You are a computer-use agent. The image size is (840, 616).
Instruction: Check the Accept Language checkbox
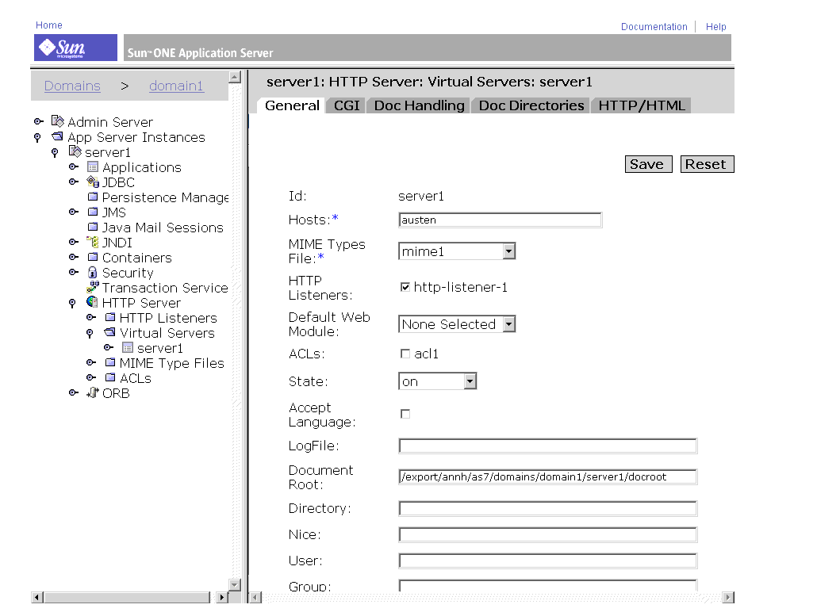coord(405,414)
